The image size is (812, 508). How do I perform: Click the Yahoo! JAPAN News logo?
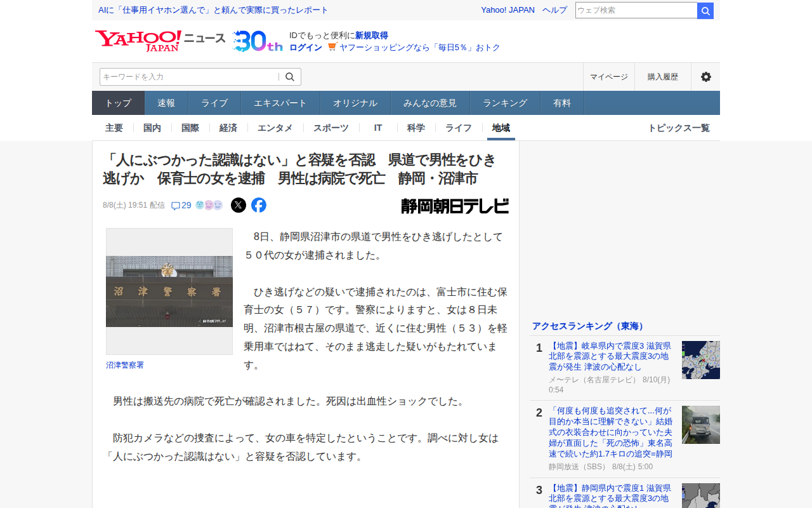[160, 41]
